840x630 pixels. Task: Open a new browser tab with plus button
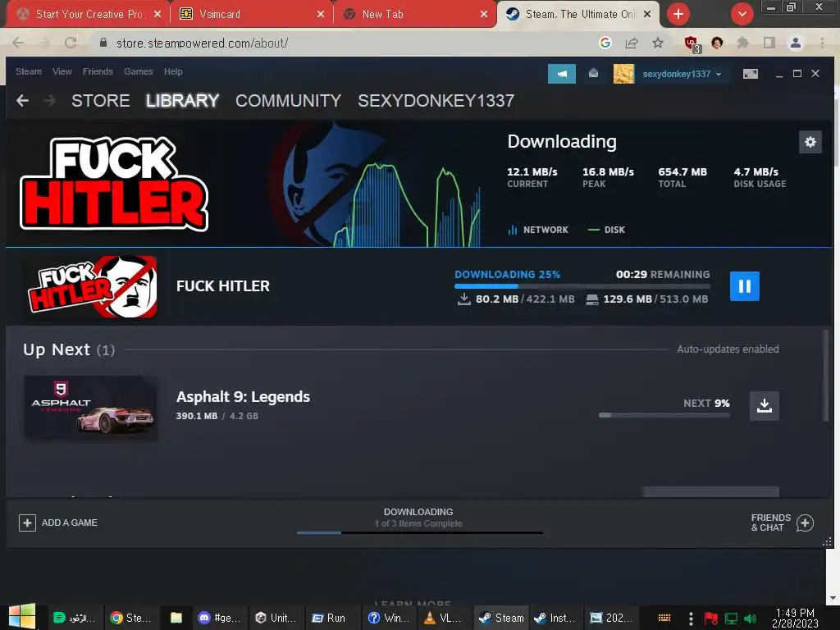coord(678,14)
